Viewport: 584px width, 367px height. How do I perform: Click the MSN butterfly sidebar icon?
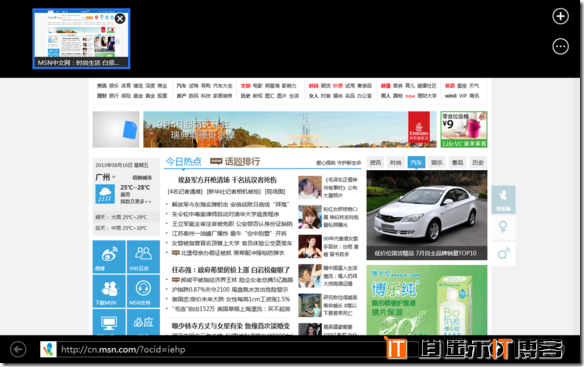[x=503, y=199]
